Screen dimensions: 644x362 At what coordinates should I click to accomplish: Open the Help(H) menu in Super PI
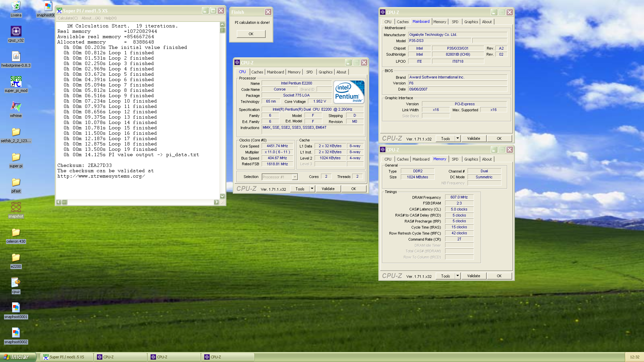(110, 18)
